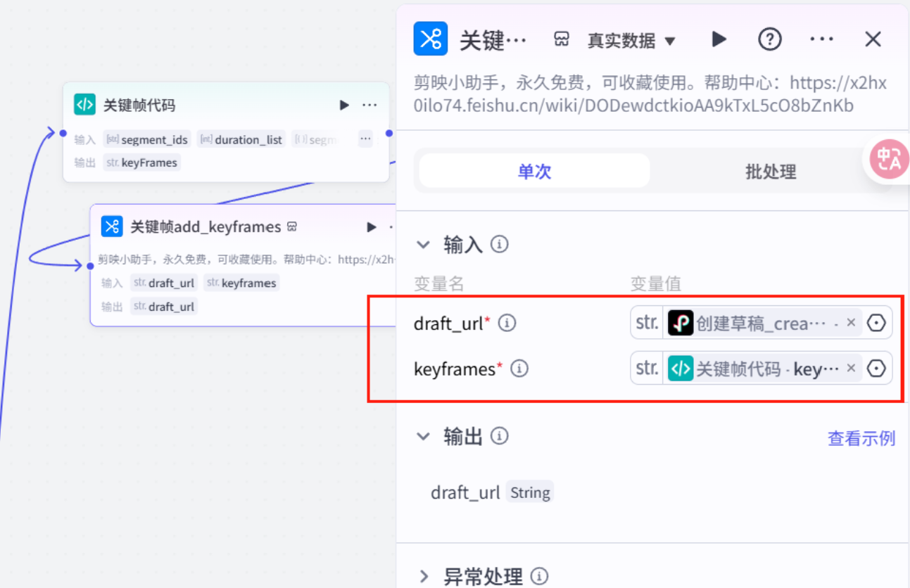910x588 pixels.
Task: Open the 查看示例 example link
Action: click(x=861, y=437)
